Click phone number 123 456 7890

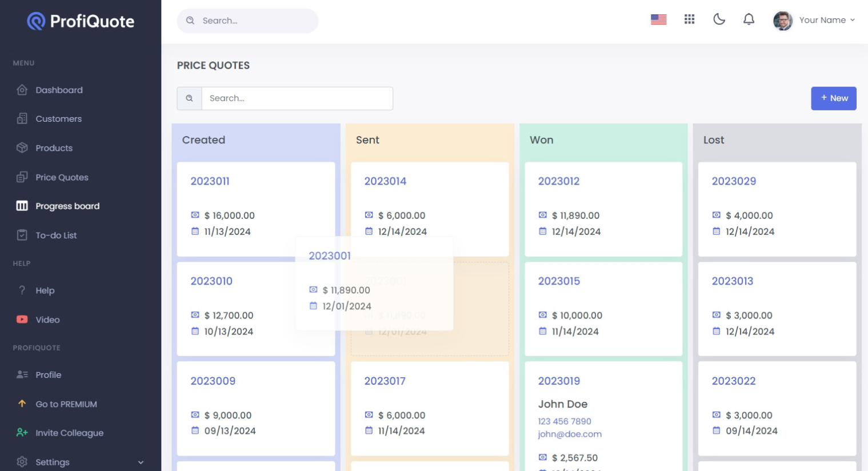pyautogui.click(x=565, y=421)
